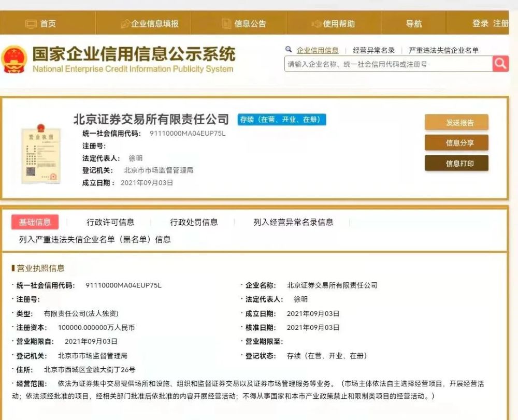Click the 登录 link
This screenshot has height=420, width=518.
click(480, 23)
